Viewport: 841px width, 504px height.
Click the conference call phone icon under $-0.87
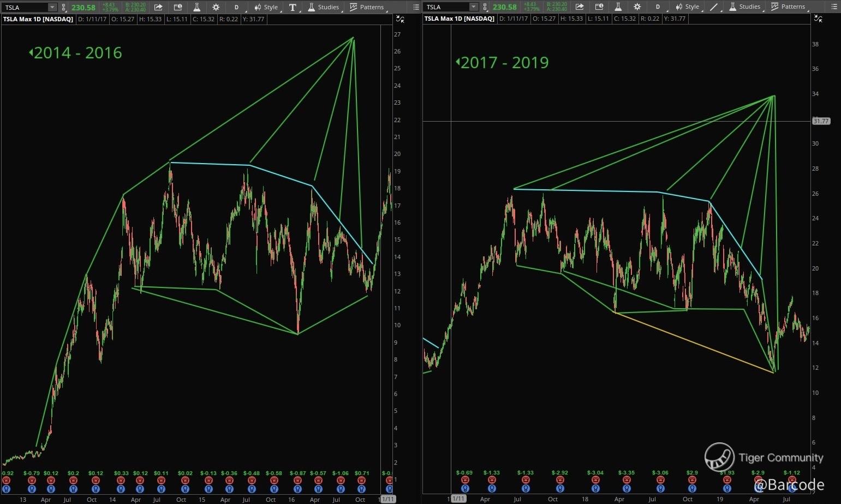click(x=297, y=480)
